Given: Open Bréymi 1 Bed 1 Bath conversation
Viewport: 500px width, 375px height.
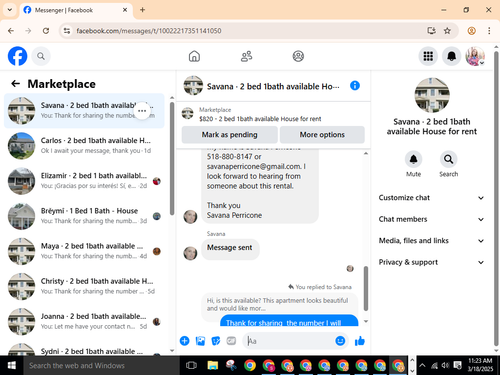Looking at the screenshot, I should pos(84,216).
